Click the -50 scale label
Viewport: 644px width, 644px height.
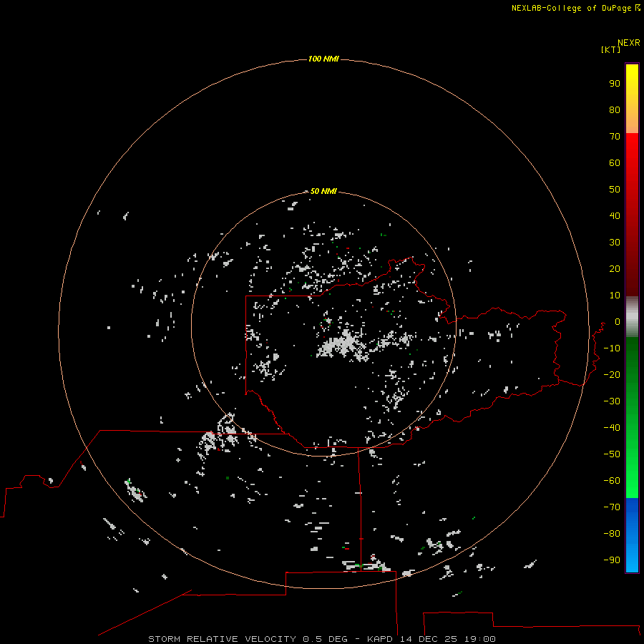(x=612, y=454)
